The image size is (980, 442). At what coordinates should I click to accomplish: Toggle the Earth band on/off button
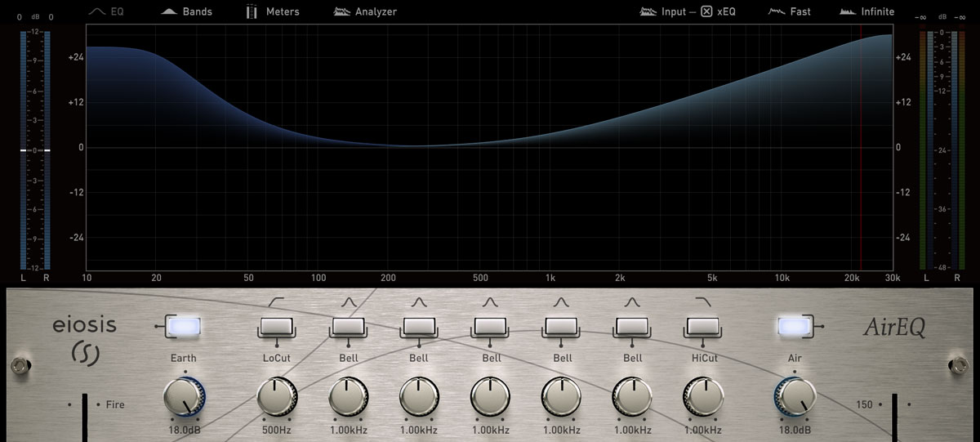(183, 327)
